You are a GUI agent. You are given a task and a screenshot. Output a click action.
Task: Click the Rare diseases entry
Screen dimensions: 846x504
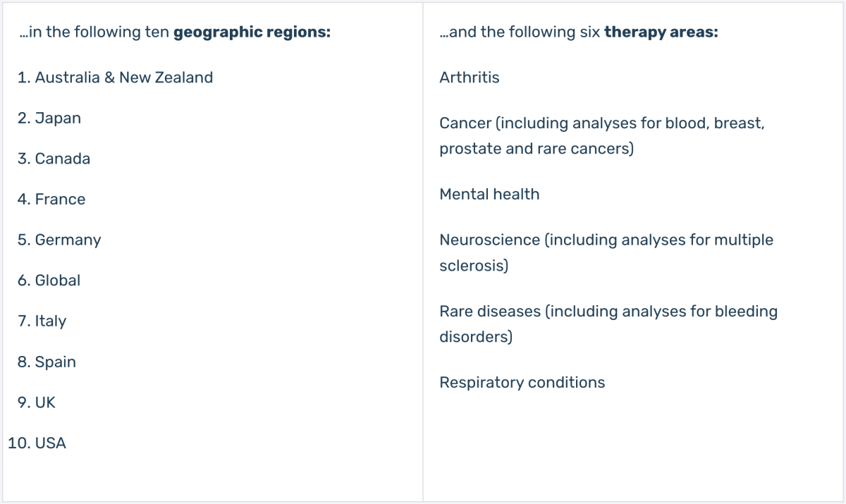[608, 324]
